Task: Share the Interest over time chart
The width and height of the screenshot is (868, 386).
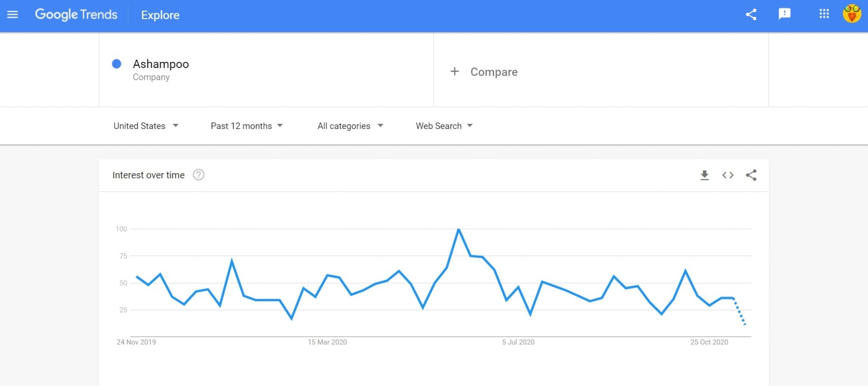Action: (751, 175)
